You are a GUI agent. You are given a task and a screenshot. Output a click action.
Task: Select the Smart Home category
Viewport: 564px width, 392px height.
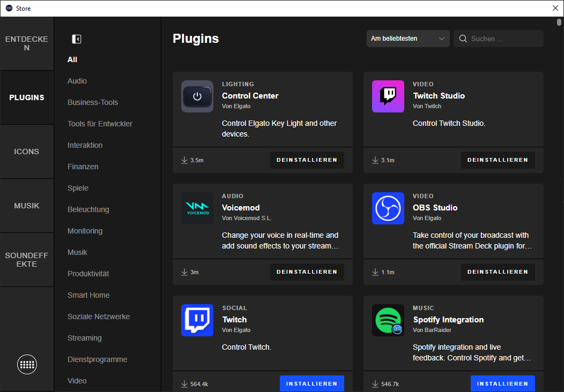click(88, 295)
